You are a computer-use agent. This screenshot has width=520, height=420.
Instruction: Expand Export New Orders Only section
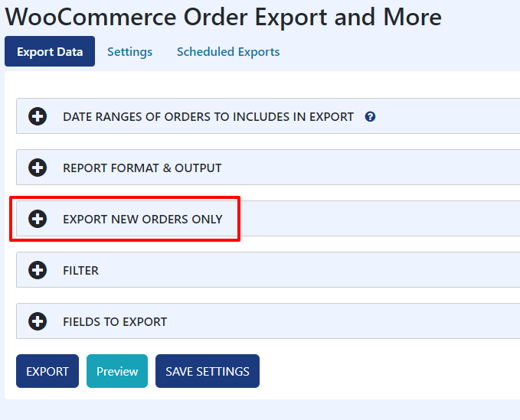point(268,219)
